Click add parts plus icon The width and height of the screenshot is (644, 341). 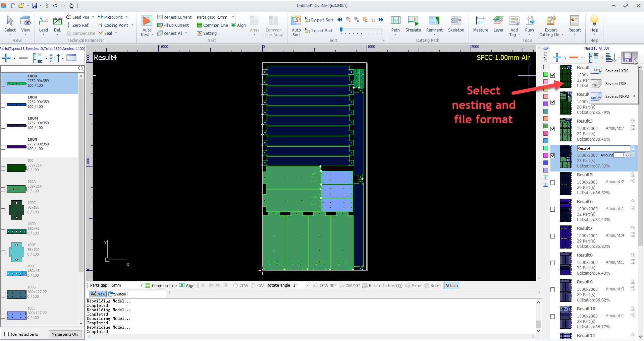[x=6, y=58]
